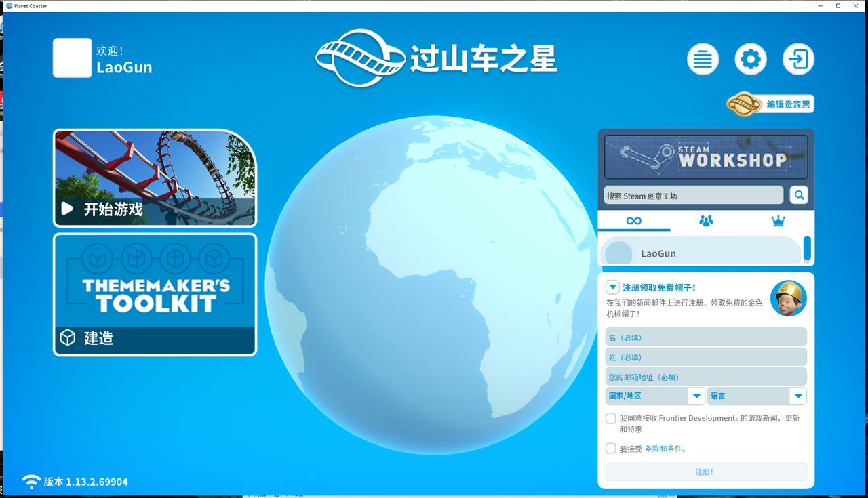Focus the 您的邮箱地址 email field
This screenshot has width=868, height=498.
point(706,377)
